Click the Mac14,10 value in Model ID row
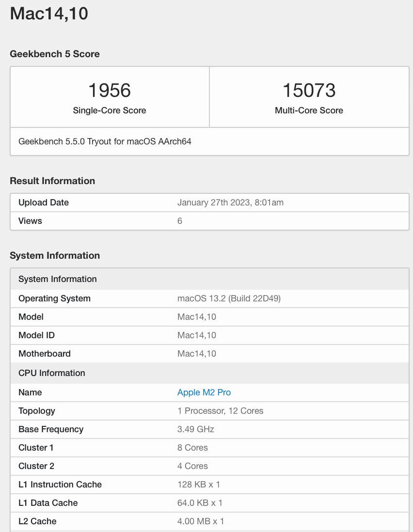 (197, 335)
